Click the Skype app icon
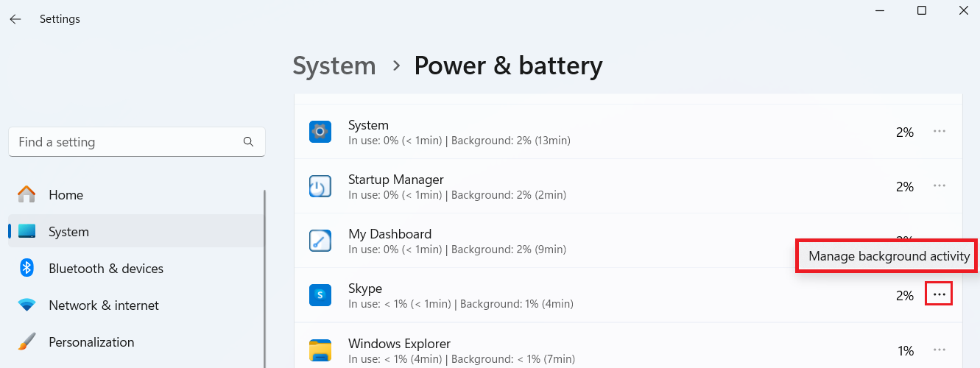The image size is (980, 368). tap(320, 295)
